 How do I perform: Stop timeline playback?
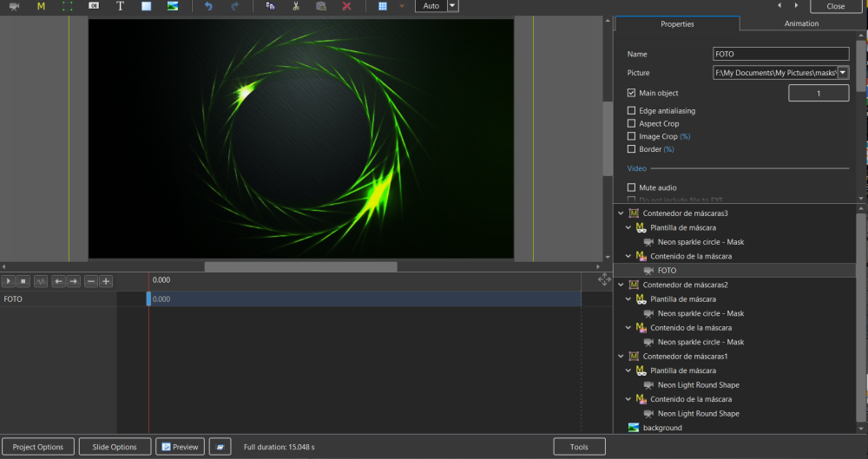click(x=23, y=281)
